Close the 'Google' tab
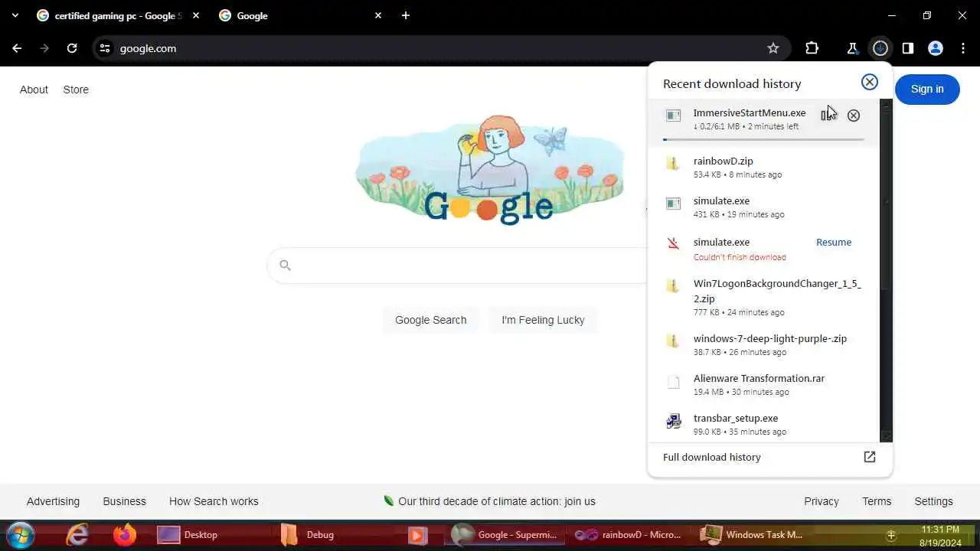 (378, 15)
